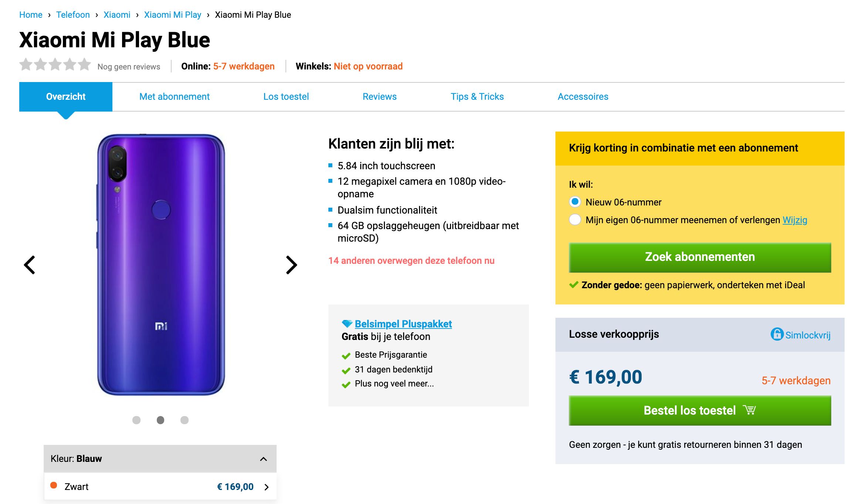Click the first star to rate the product
Screen dimensions: 852x504
point(26,65)
